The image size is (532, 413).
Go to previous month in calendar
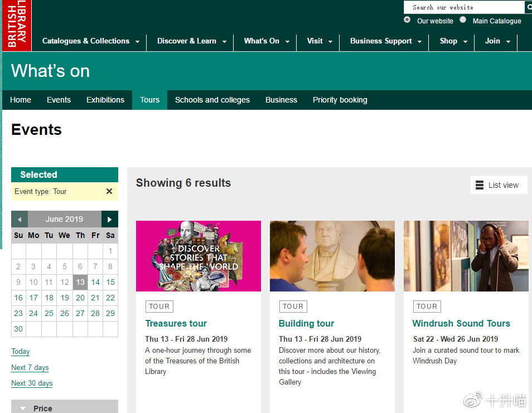point(20,219)
